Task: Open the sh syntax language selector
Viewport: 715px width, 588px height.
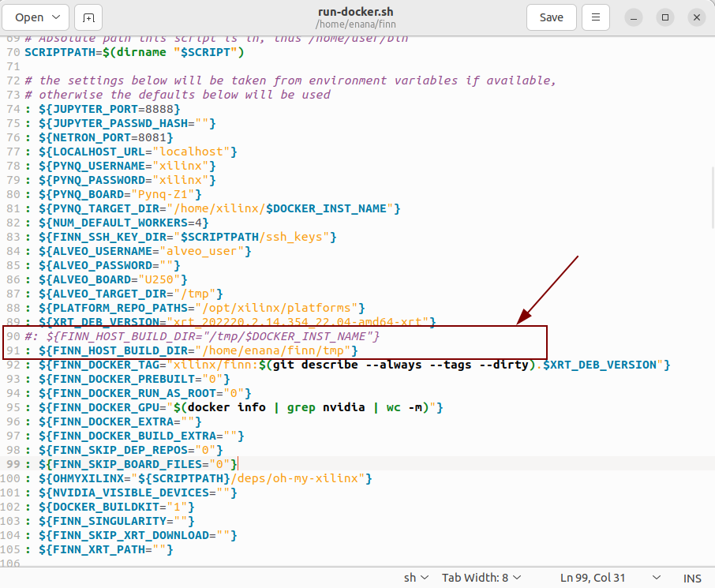Action: tap(416, 578)
